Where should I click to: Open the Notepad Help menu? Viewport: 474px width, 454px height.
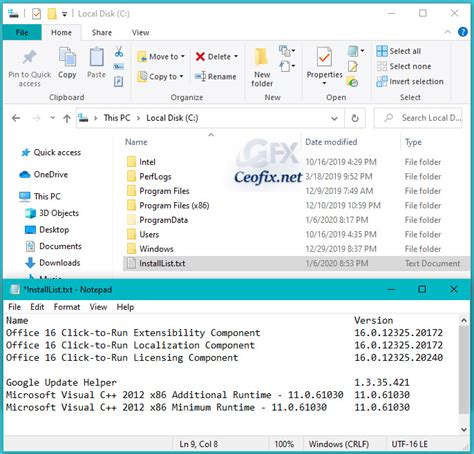125,307
